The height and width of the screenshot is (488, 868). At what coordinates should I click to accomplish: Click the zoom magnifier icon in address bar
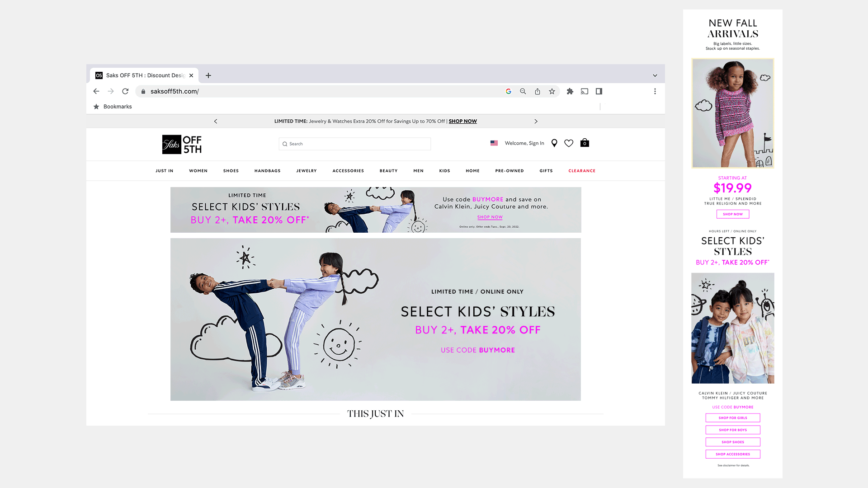point(523,91)
